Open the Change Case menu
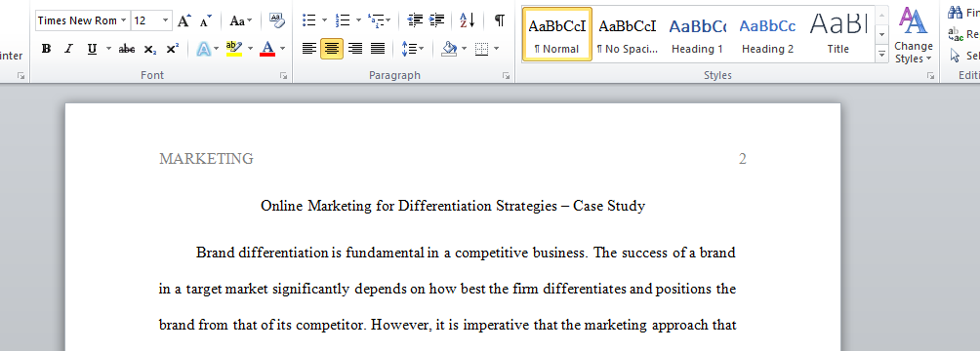Image resolution: width=980 pixels, height=351 pixels. point(241,20)
